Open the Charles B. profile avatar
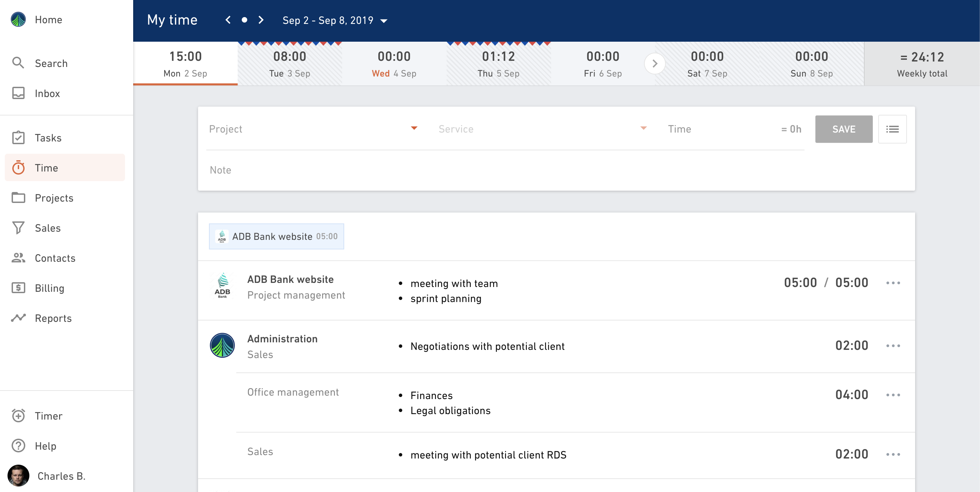This screenshot has height=492, width=980. (x=18, y=475)
